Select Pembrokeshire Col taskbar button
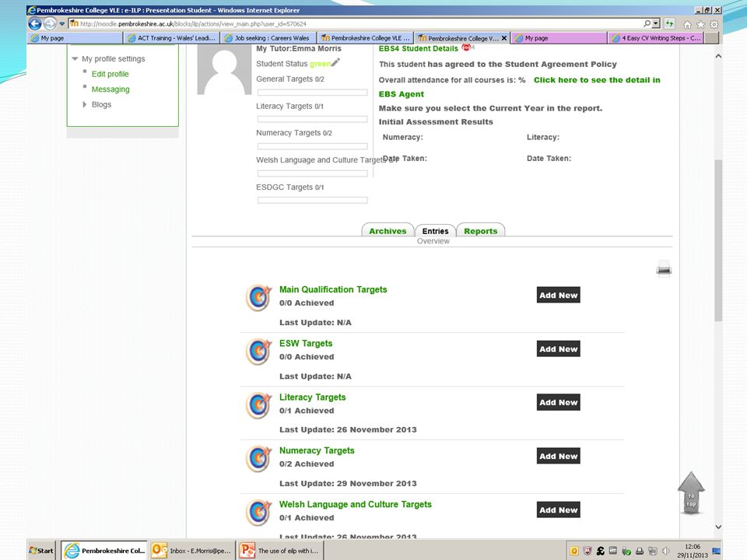747x560 pixels. coord(104,551)
